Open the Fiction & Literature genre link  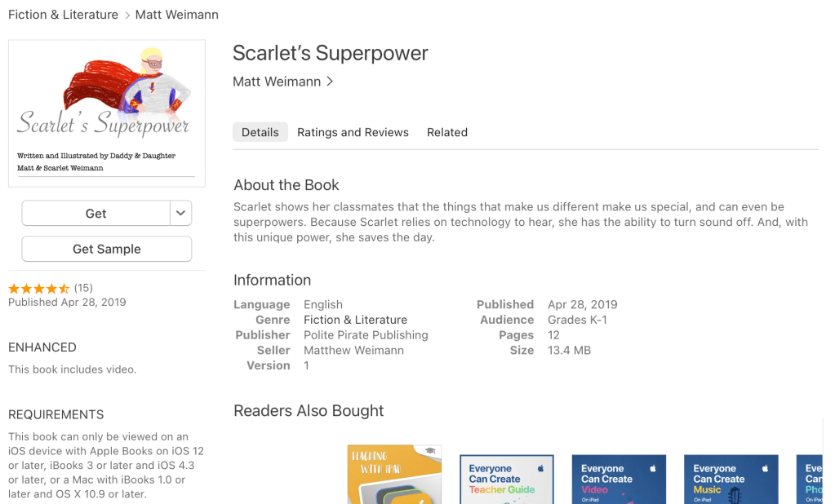(355, 320)
